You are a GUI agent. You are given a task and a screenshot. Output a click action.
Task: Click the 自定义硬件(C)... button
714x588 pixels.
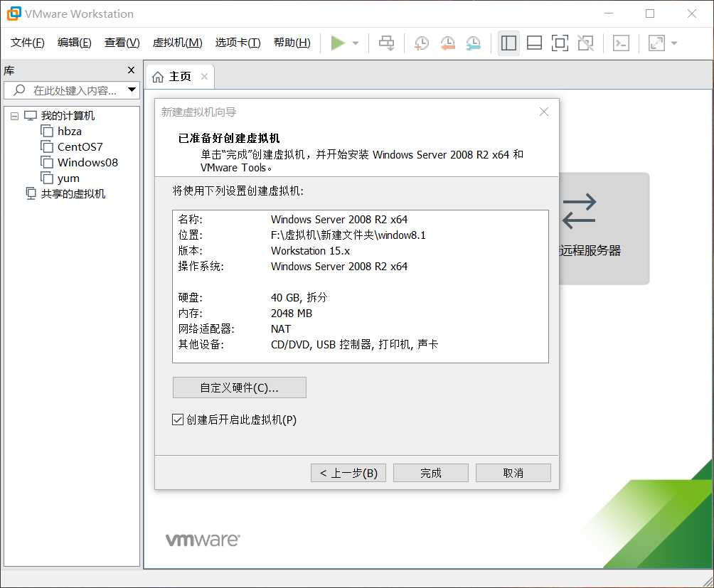point(239,387)
